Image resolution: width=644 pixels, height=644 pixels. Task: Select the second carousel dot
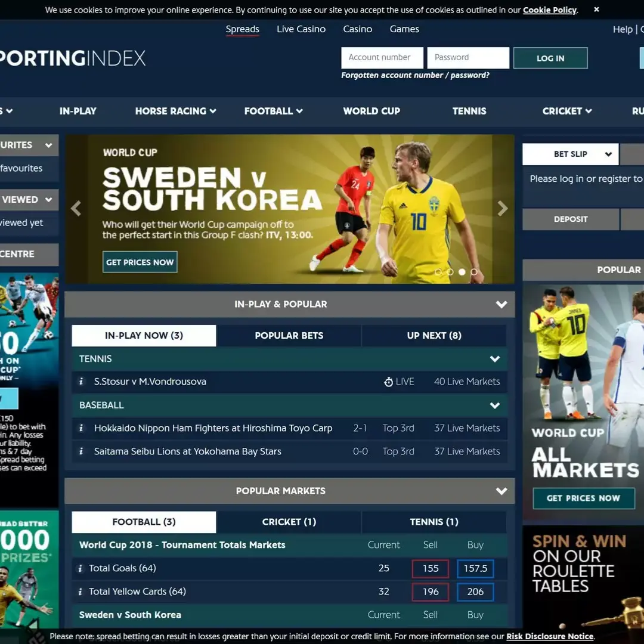(450, 272)
